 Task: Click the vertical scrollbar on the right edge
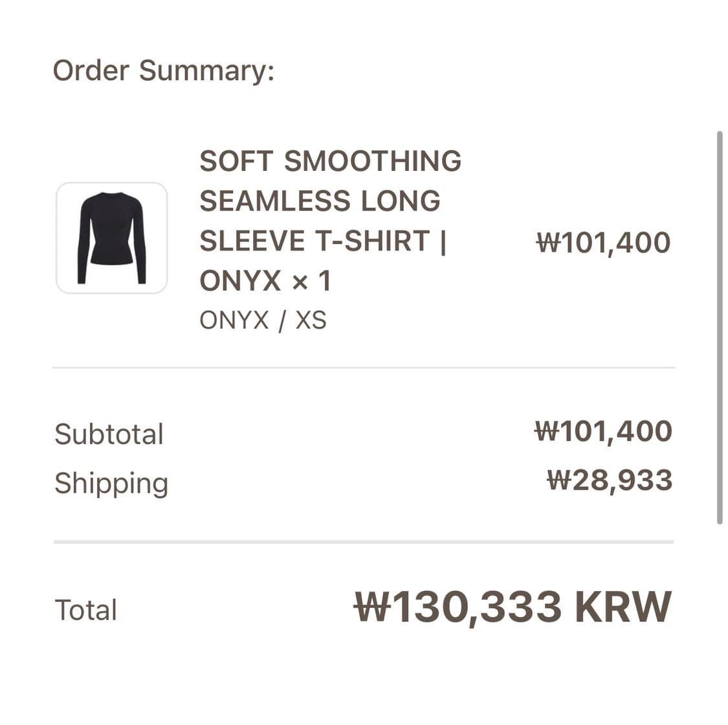(719, 327)
